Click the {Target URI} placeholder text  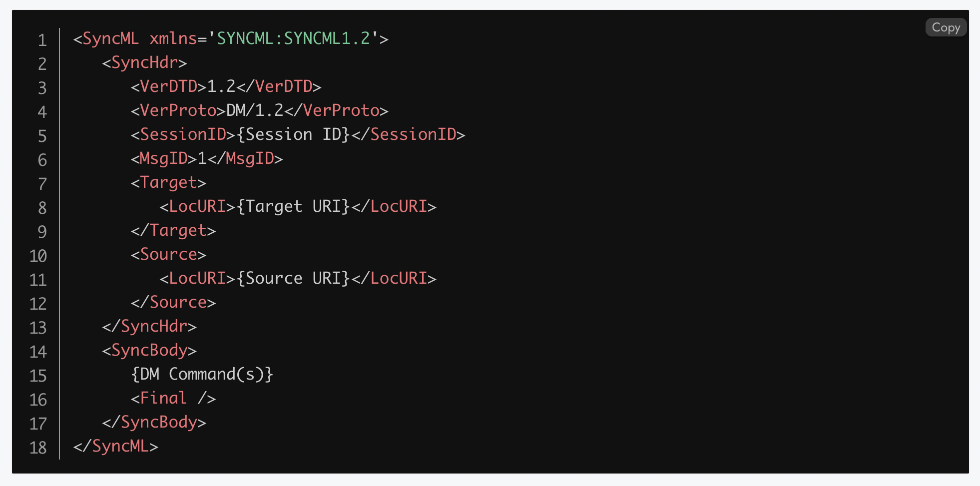tap(293, 206)
